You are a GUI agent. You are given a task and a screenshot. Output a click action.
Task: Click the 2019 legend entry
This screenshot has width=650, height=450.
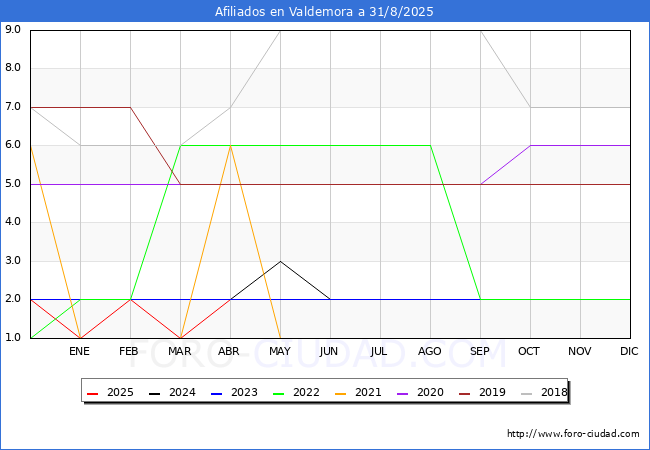(x=482, y=392)
